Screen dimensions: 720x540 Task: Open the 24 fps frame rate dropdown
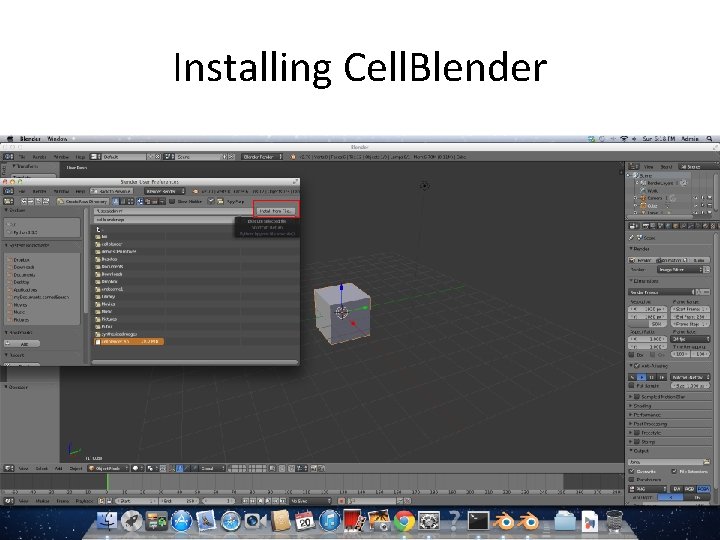(690, 339)
